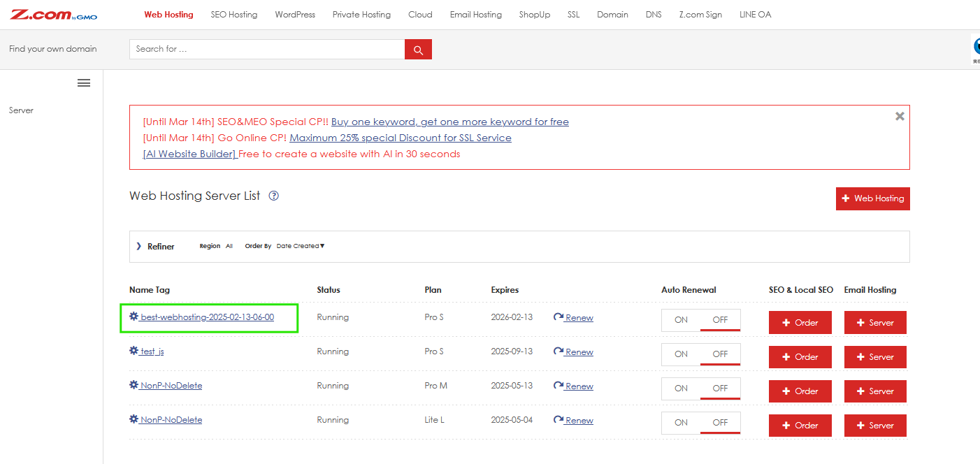Open the LINE OA menu item
Screen dimensions: 980x464
pyautogui.click(x=755, y=15)
